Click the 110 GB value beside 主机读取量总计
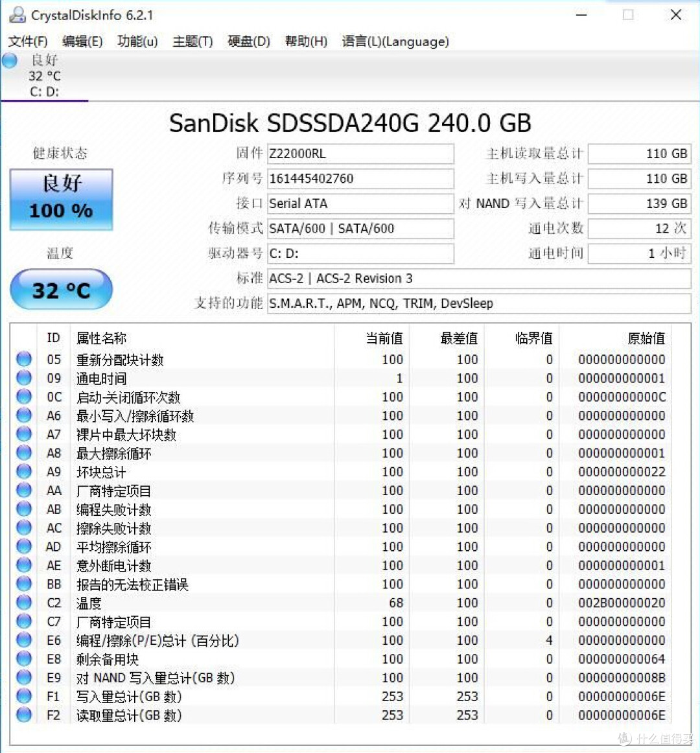 pos(640,154)
